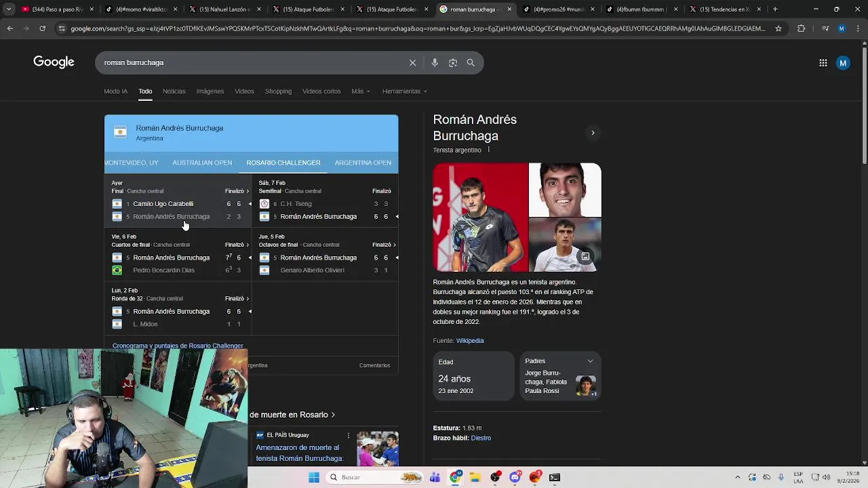This screenshot has height=488, width=868.
Task: Click Pedro Boscardin Dias player name
Action: click(164, 270)
